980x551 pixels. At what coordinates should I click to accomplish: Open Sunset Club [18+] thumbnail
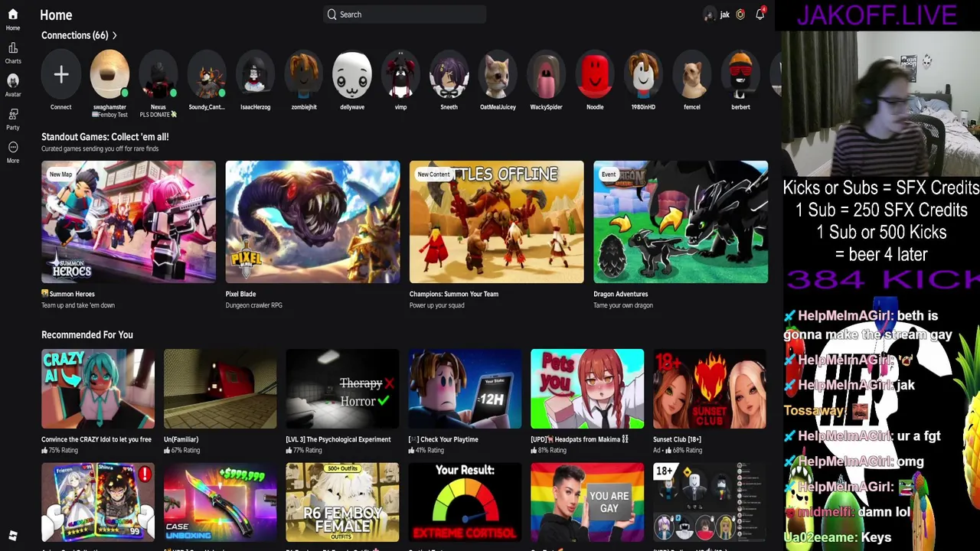click(710, 389)
